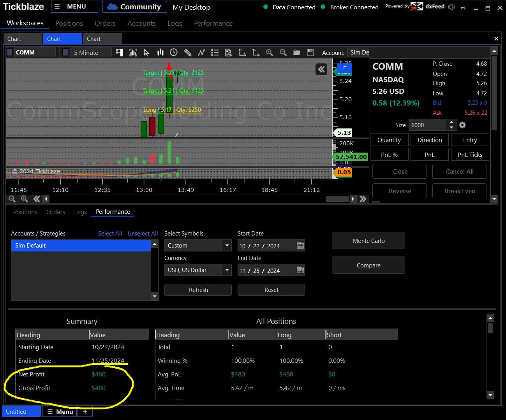Screen dimensions: 506x420
Task: Select Sim Default account row
Action: pyautogui.click(x=81, y=246)
